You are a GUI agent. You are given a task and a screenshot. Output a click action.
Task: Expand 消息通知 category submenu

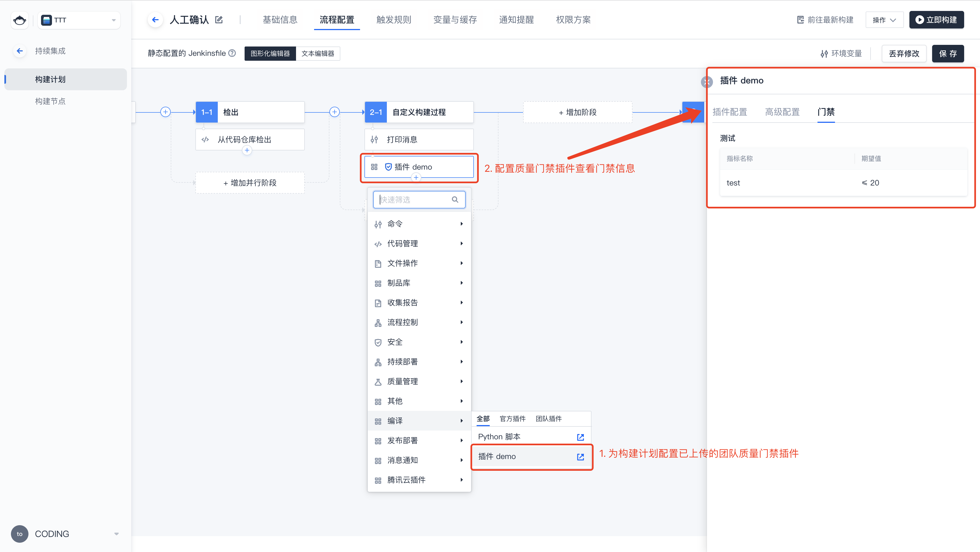(419, 460)
